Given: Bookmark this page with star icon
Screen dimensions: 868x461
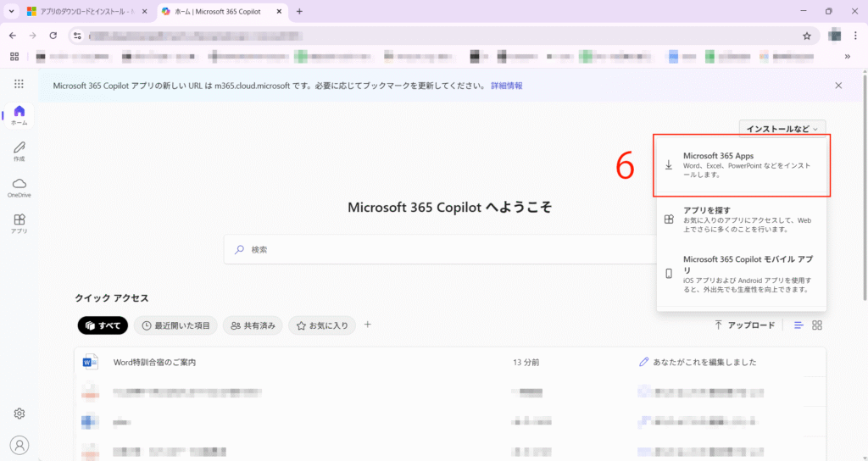Looking at the screenshot, I should [x=807, y=36].
